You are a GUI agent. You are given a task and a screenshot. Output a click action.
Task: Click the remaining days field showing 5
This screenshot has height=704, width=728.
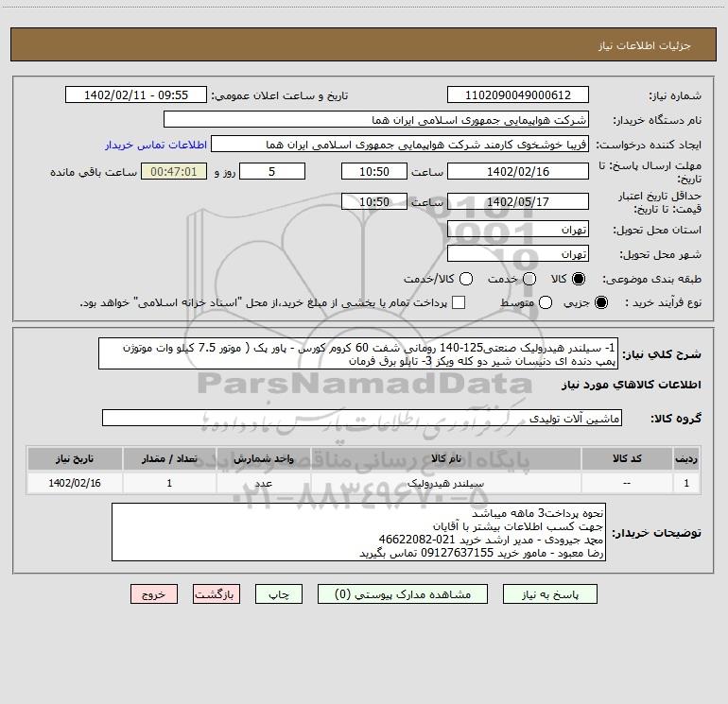272,171
